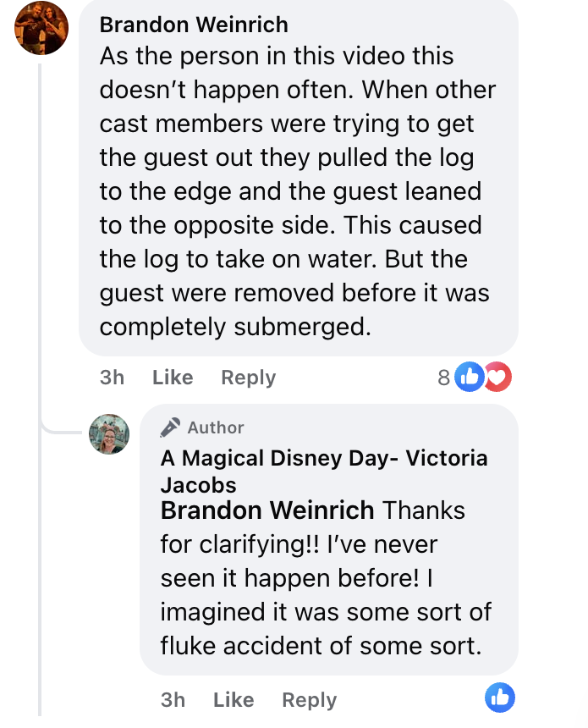The image size is (588, 728).
Task: Like the author's Thanks for clarifying reply
Action: pyautogui.click(x=234, y=700)
